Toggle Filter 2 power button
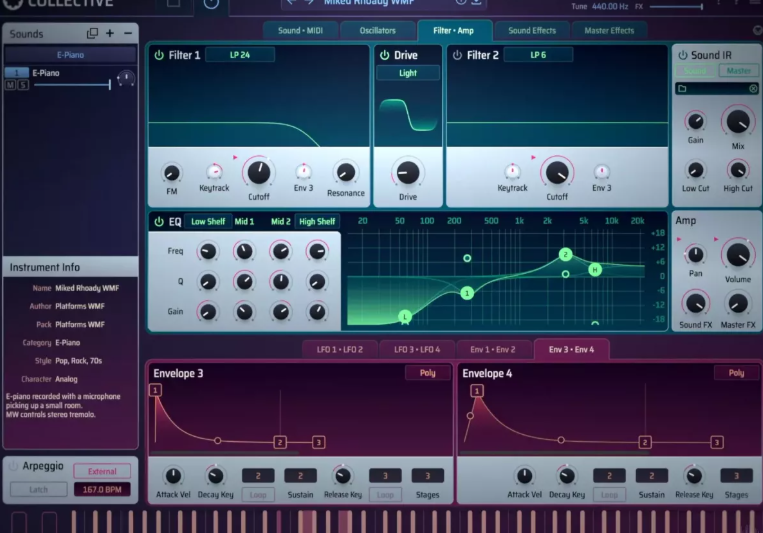 pyautogui.click(x=457, y=55)
